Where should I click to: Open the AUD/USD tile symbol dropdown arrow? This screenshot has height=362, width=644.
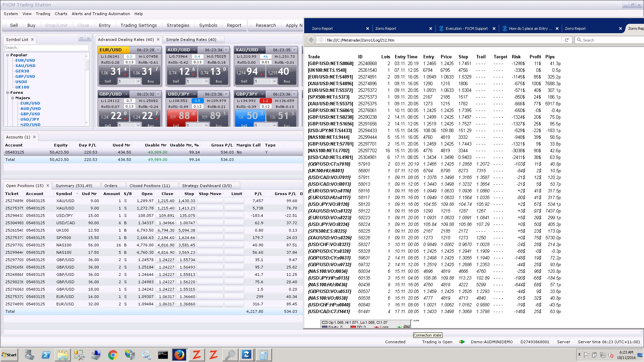pos(194,50)
